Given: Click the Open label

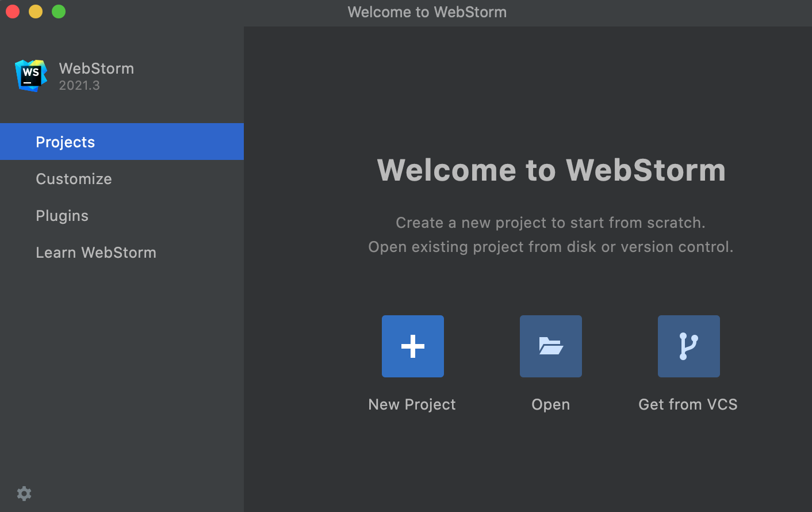Looking at the screenshot, I should [551, 405].
